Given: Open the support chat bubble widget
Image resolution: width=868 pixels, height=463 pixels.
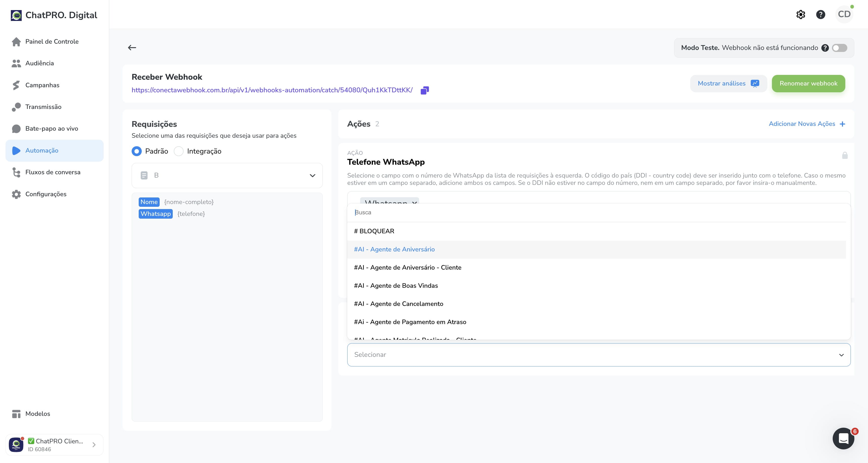Looking at the screenshot, I should pos(843,438).
